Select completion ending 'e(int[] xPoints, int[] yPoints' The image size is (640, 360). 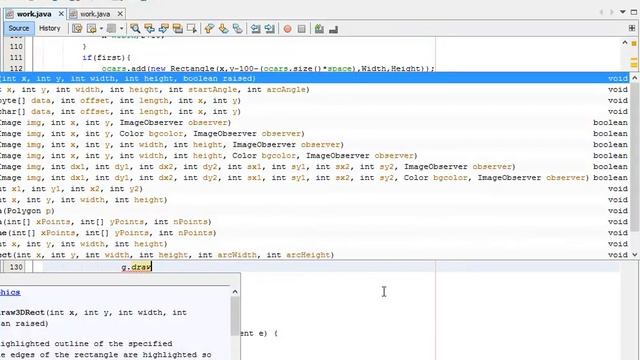[314, 233]
